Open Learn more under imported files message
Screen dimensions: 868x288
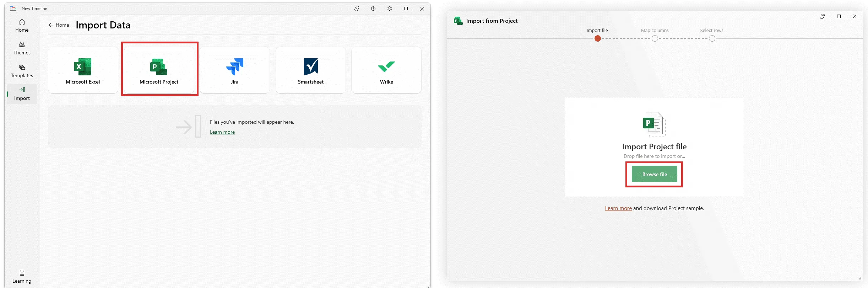[x=222, y=132]
